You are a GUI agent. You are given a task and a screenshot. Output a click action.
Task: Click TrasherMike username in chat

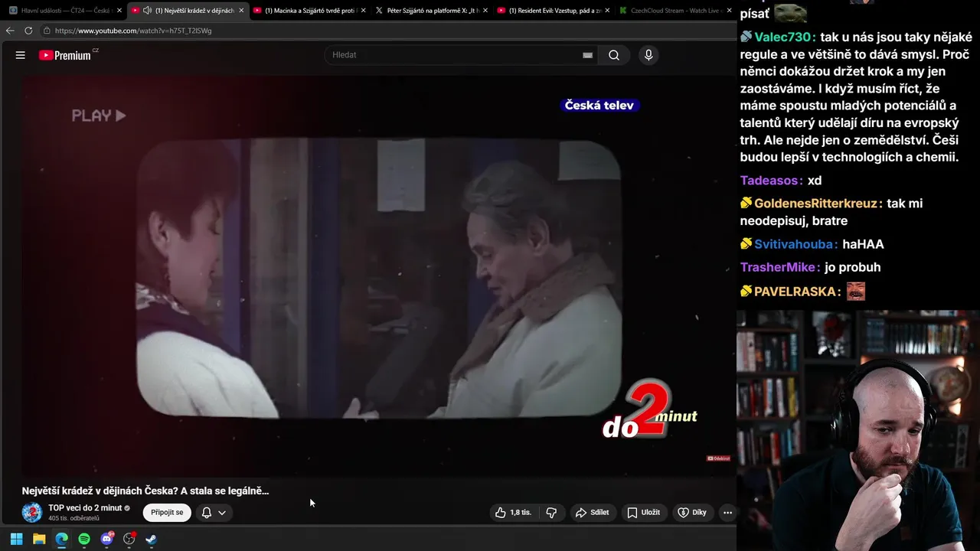tap(778, 267)
